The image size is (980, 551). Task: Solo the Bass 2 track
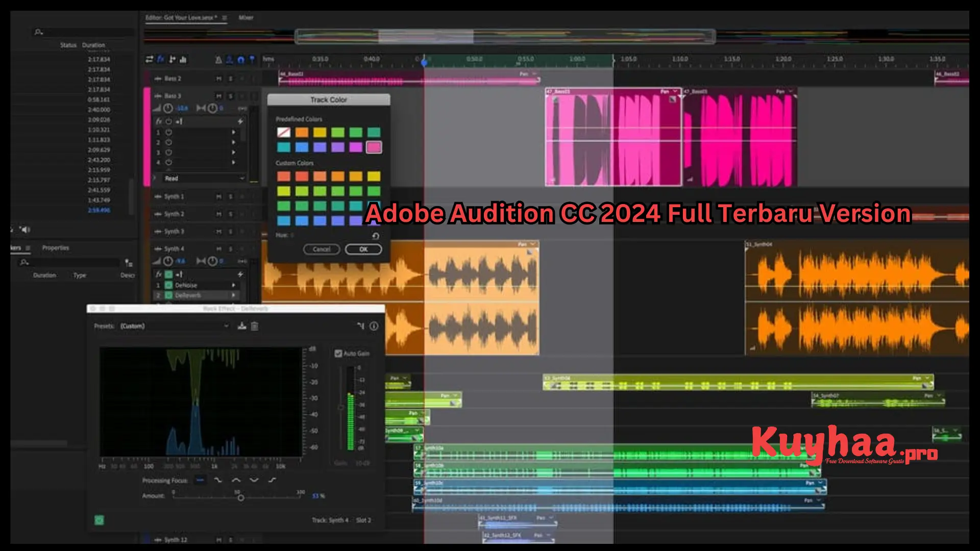click(230, 79)
